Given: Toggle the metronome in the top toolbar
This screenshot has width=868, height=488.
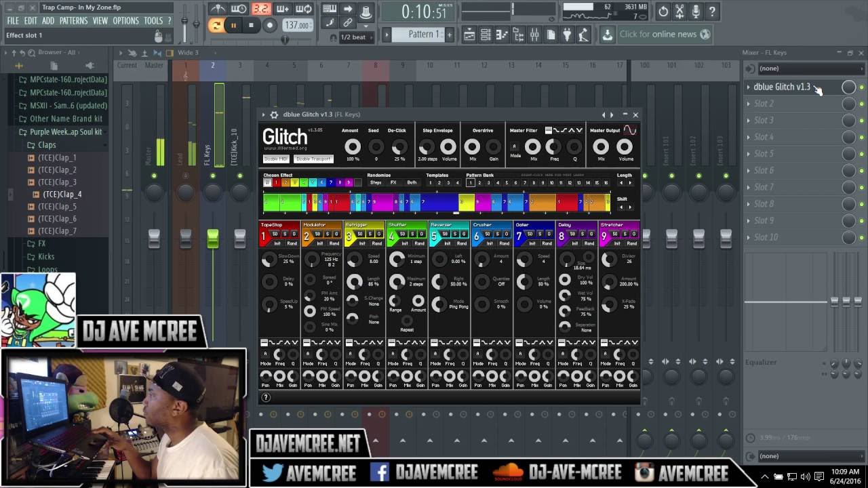Looking at the screenshot, I should click(x=218, y=9).
